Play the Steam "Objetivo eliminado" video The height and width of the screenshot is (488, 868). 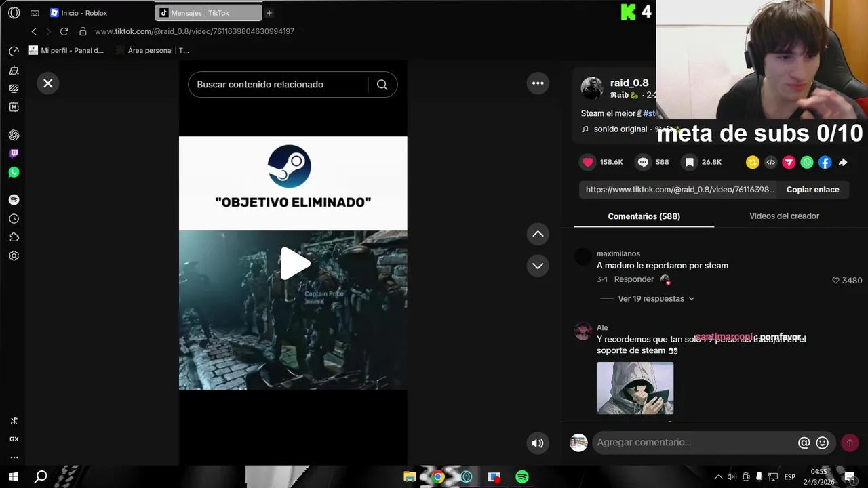294,264
